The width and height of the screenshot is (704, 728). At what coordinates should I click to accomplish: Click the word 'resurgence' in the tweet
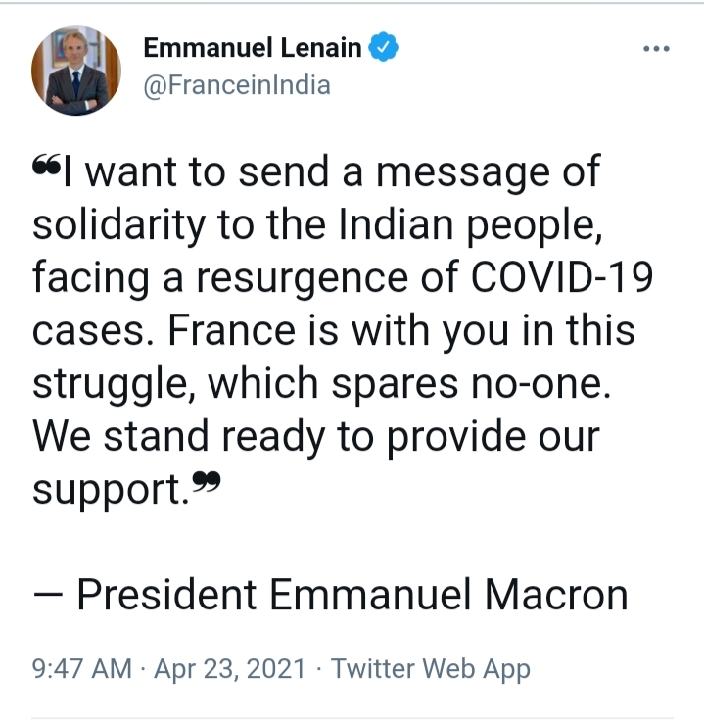click(x=303, y=277)
